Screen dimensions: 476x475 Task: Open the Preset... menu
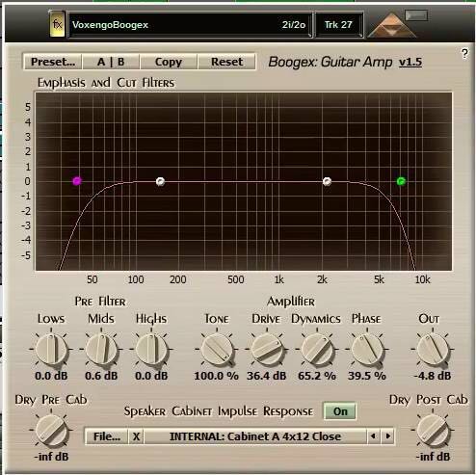[53, 62]
